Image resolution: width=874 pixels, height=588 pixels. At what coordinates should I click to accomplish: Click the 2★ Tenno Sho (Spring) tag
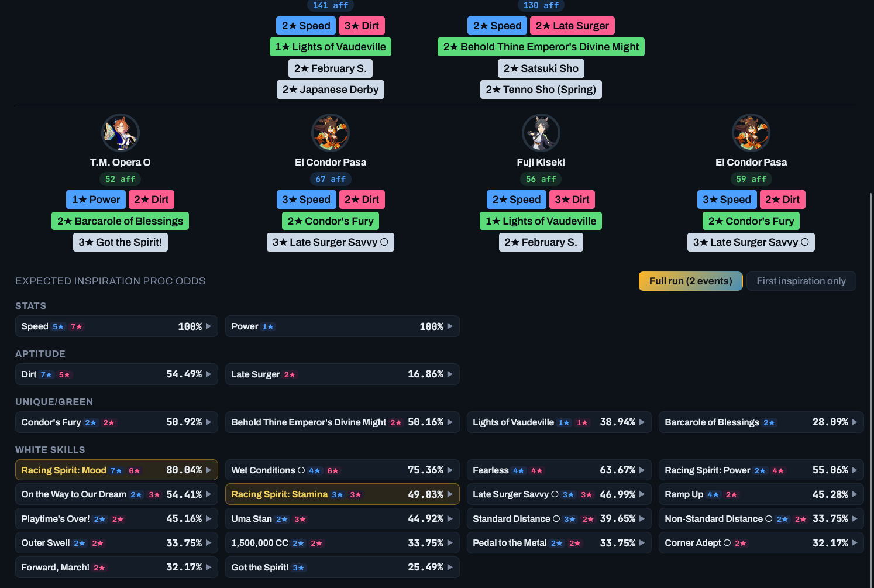tap(541, 90)
